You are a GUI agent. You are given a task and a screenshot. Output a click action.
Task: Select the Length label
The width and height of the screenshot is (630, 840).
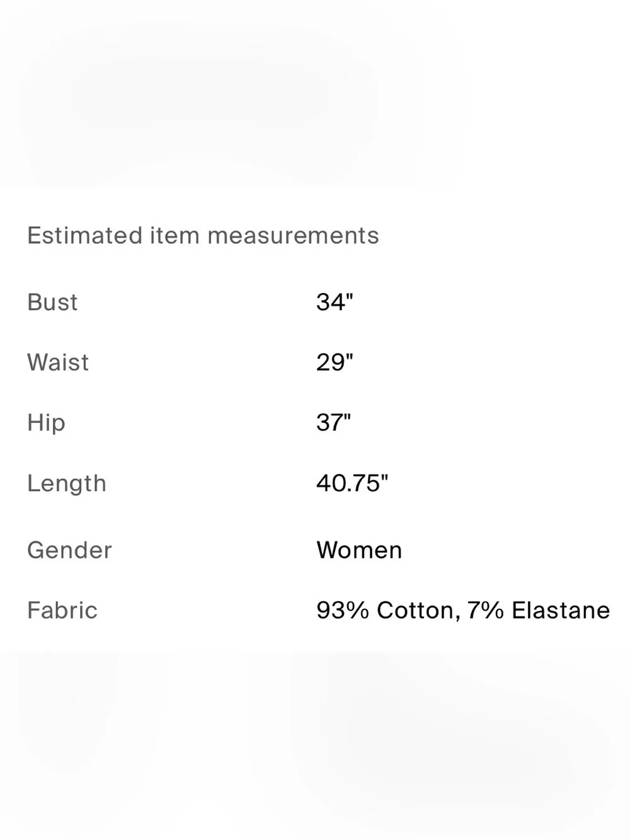tap(67, 483)
